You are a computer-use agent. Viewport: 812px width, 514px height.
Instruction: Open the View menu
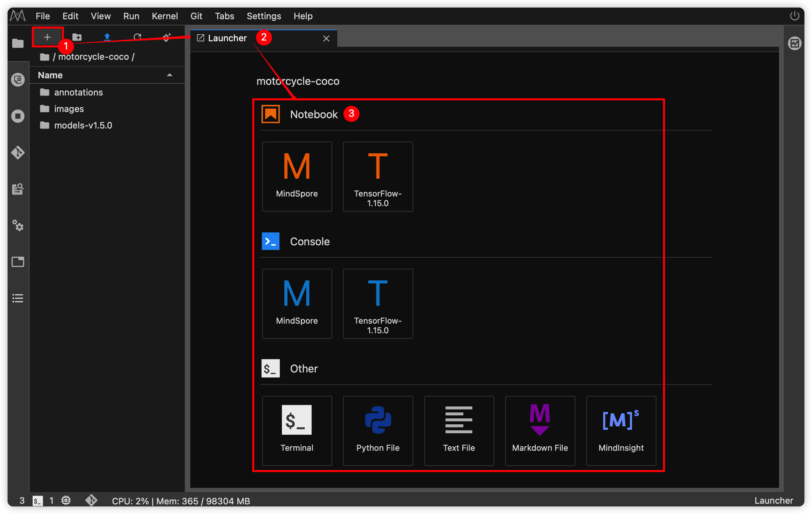101,16
